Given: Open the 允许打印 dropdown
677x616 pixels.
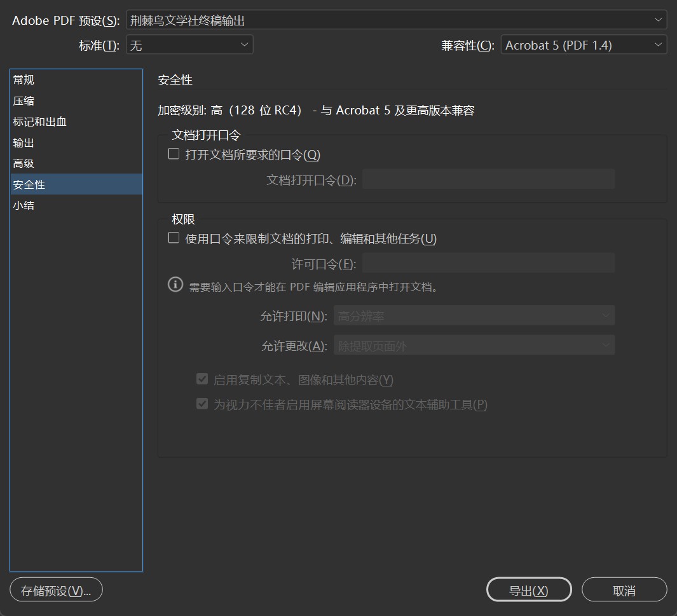Looking at the screenshot, I should tap(474, 316).
